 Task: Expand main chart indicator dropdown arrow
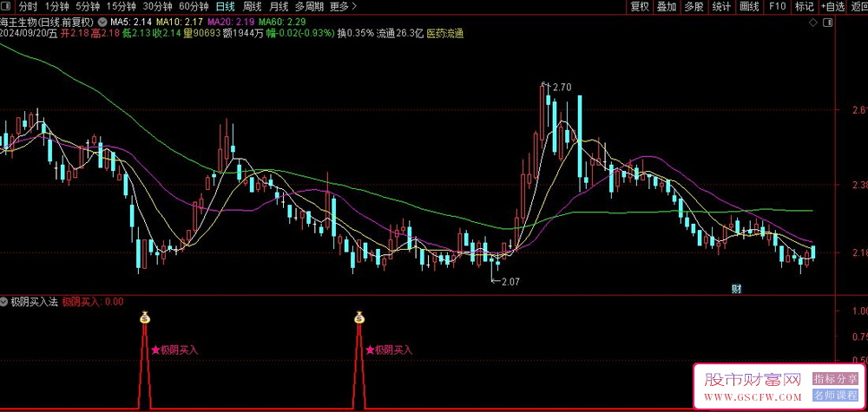point(102,23)
